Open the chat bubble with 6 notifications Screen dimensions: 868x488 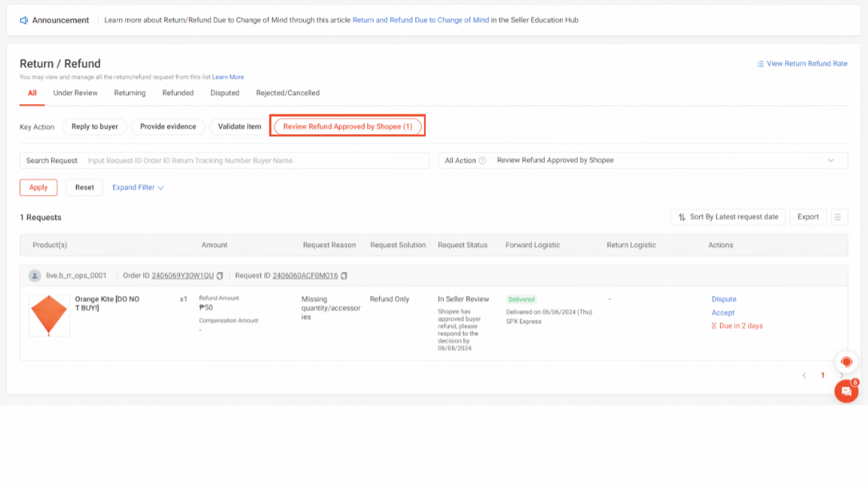pos(845,391)
